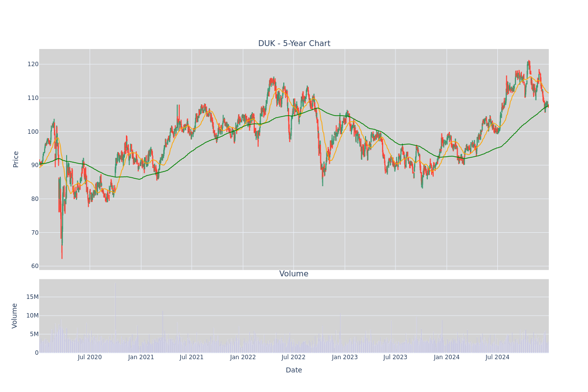Click the 70 price tick label
The width and height of the screenshot is (588, 392).
(35, 232)
